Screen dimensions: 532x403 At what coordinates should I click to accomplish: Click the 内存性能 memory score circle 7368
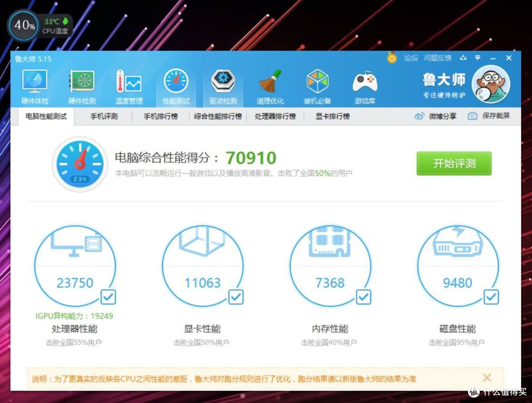[x=330, y=266]
